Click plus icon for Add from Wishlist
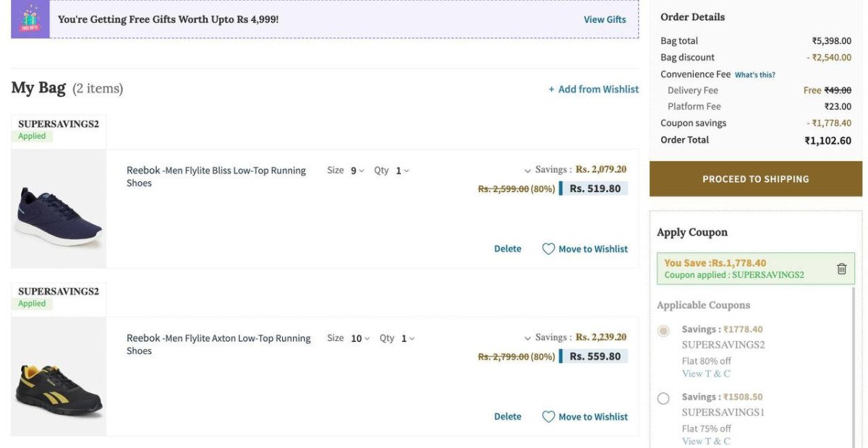 [551, 90]
